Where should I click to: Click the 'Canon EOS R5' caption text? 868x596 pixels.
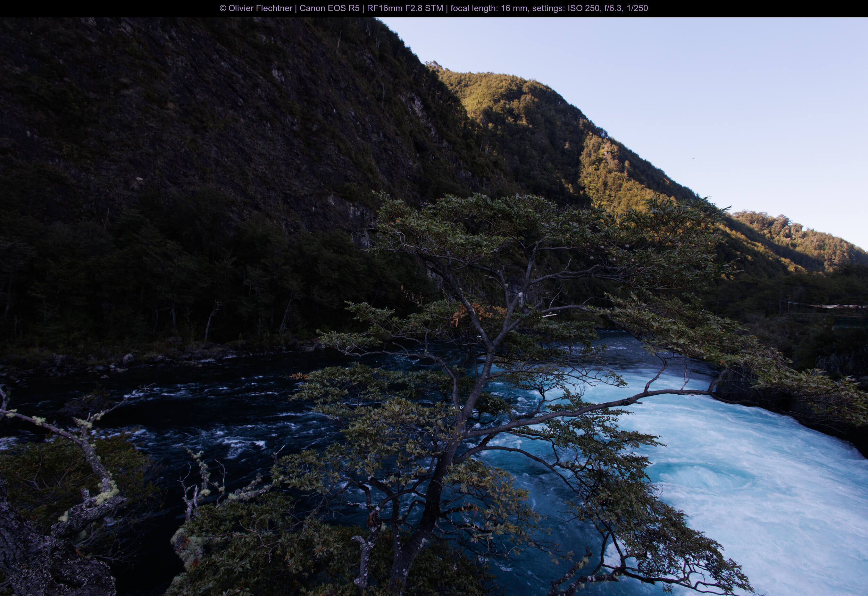pos(329,8)
